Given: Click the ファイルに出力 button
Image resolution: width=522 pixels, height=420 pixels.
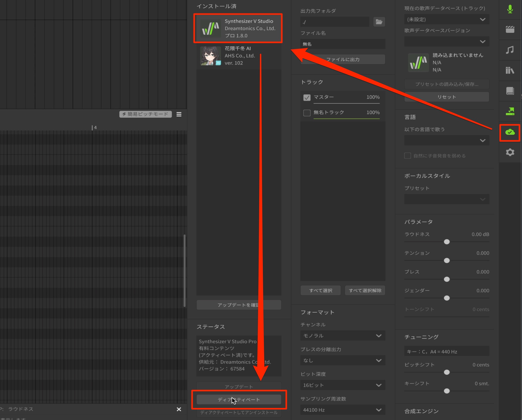Looking at the screenshot, I should [x=343, y=59].
